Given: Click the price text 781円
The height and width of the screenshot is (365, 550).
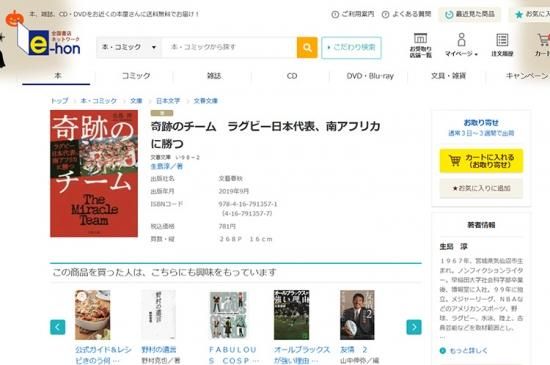Looking at the screenshot, I should (x=227, y=227).
